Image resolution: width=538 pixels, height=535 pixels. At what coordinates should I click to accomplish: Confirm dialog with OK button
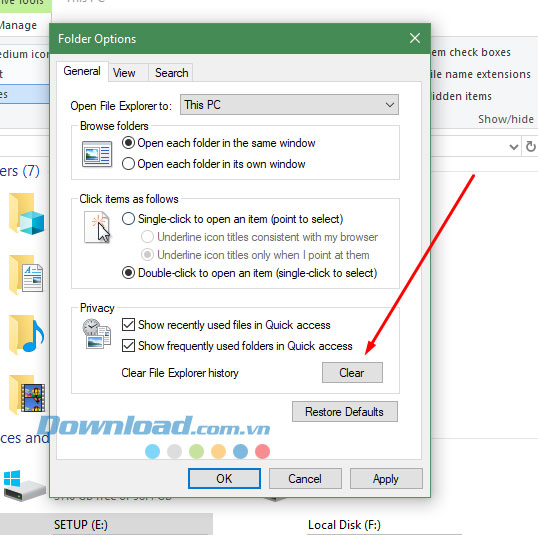224,478
